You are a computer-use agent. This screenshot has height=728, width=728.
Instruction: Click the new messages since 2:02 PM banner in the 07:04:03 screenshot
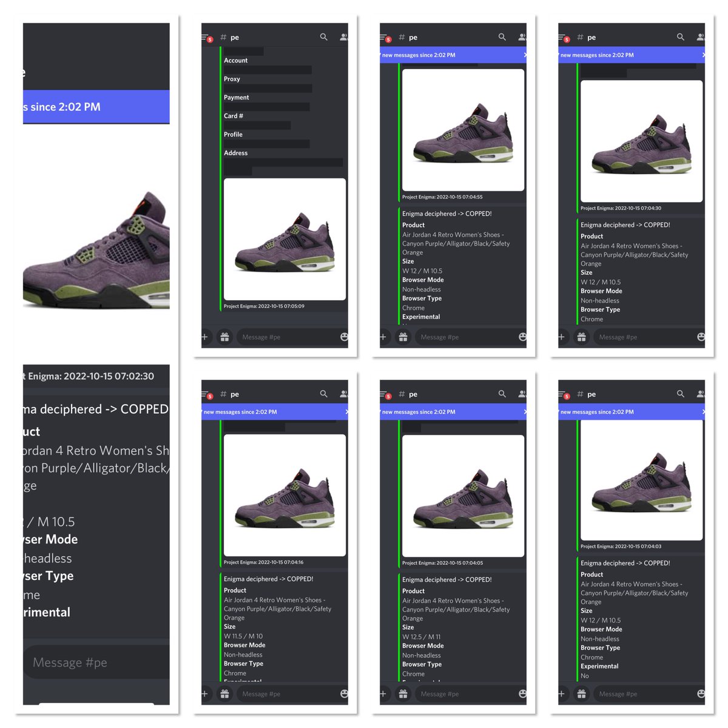pos(632,411)
